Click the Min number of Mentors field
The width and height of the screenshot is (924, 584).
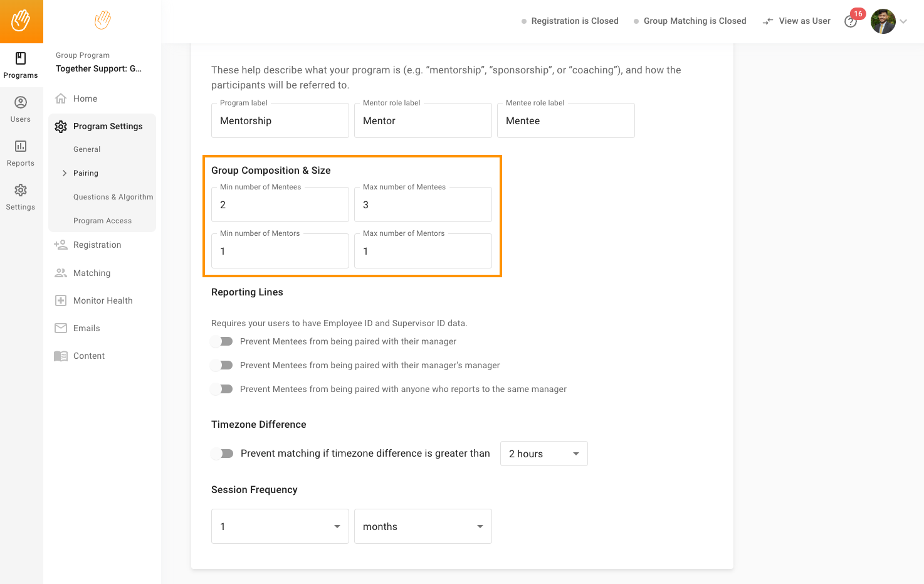(280, 251)
